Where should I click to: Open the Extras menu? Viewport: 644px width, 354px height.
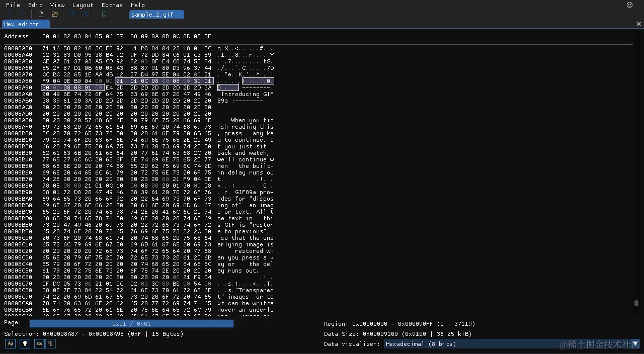(x=112, y=5)
